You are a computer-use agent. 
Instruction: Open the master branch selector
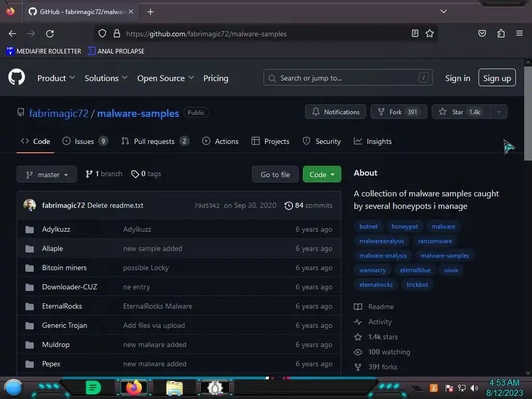[x=47, y=175]
